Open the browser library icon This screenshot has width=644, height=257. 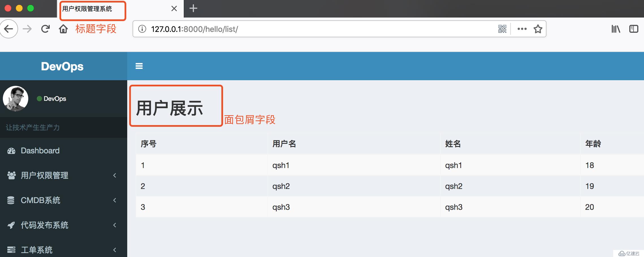point(615,29)
